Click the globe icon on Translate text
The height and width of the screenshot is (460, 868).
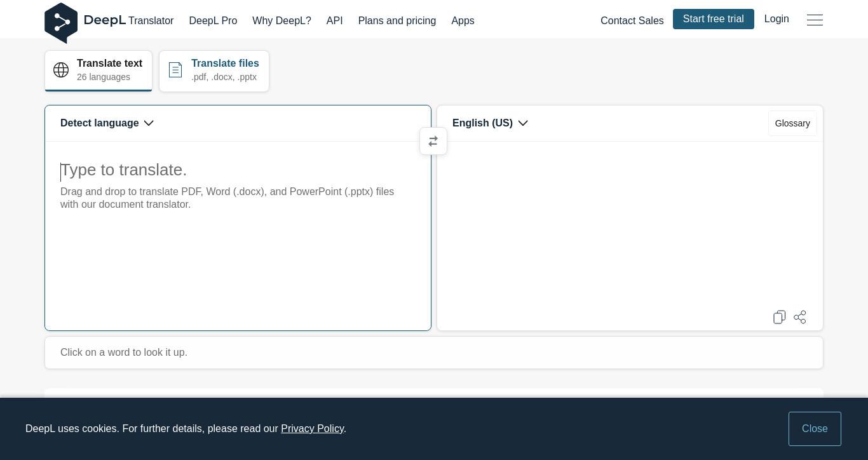(61, 70)
